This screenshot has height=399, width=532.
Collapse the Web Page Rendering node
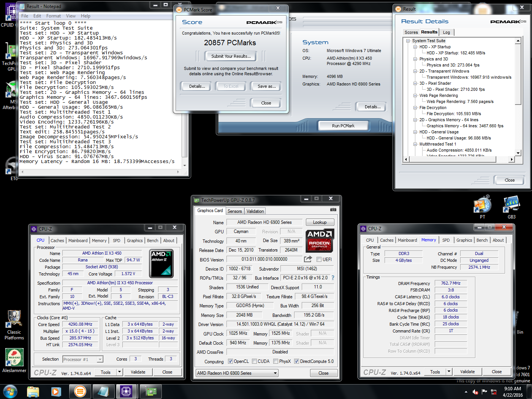(x=415, y=95)
